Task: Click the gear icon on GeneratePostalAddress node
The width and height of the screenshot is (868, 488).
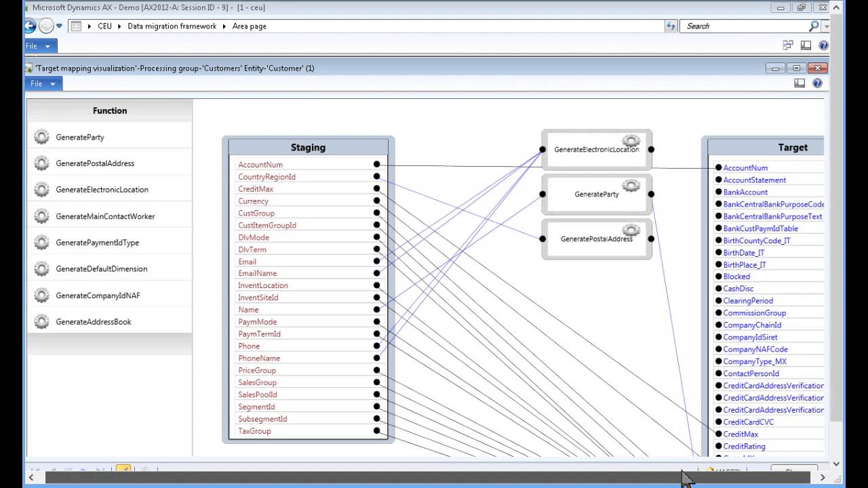Action: coord(631,230)
